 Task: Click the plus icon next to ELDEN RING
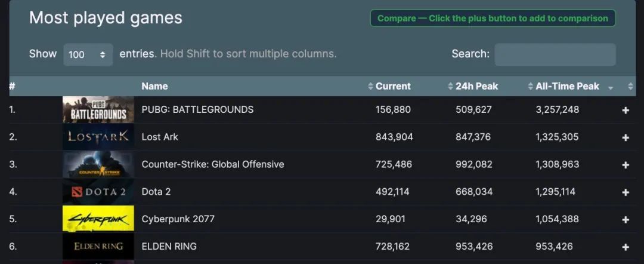click(x=626, y=247)
